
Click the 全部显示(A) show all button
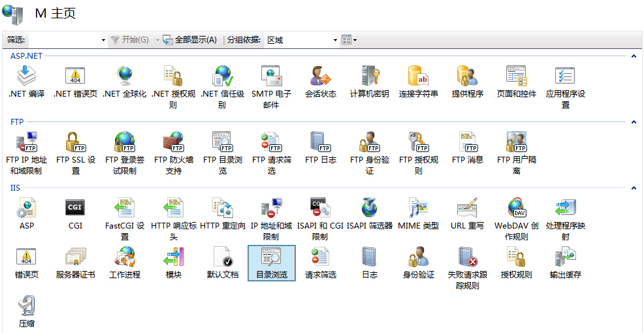tap(190, 40)
